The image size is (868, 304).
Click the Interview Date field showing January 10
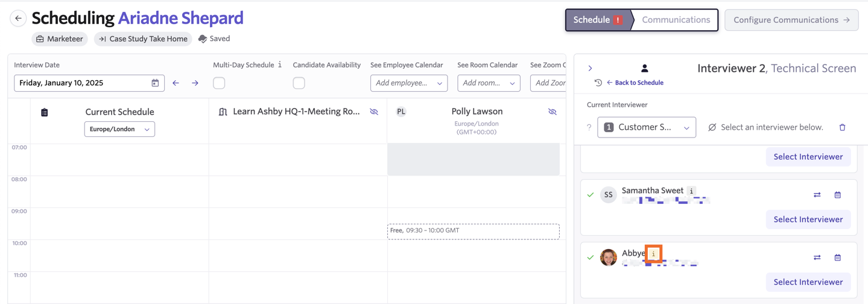coord(89,83)
